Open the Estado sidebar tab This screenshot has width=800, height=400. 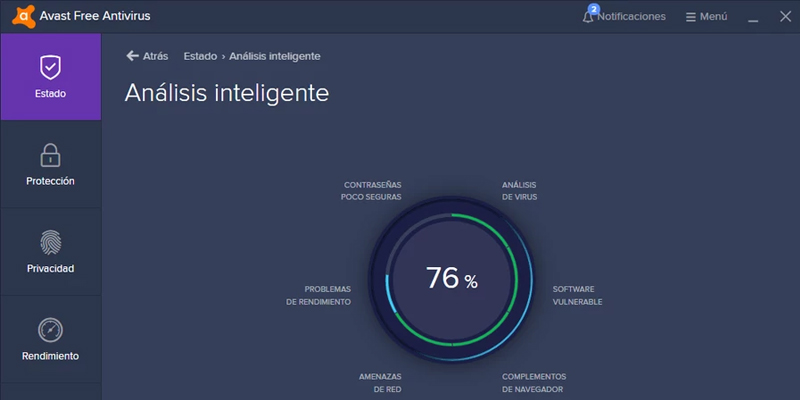[51, 77]
